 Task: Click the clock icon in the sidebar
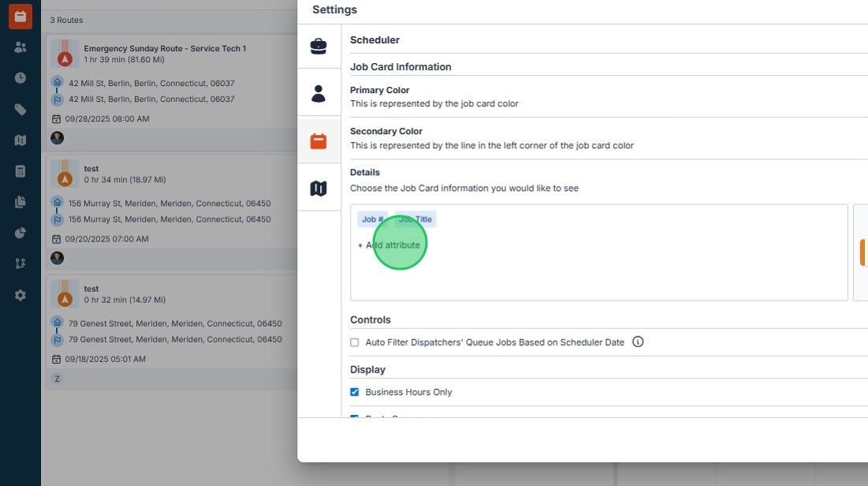[x=20, y=78]
